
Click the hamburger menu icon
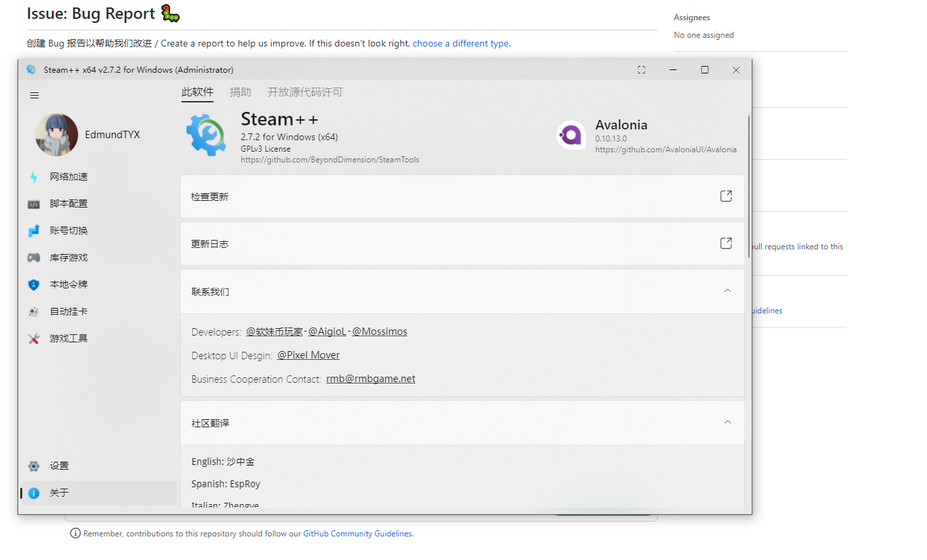(x=34, y=95)
